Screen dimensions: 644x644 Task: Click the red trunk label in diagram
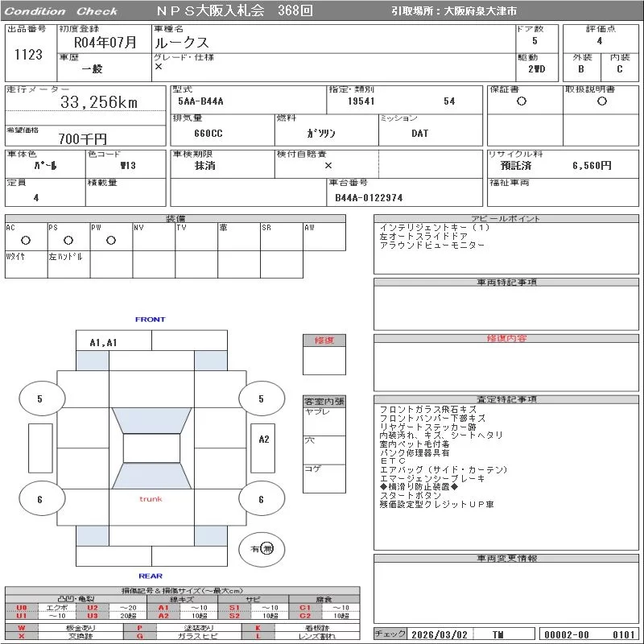[x=151, y=499]
